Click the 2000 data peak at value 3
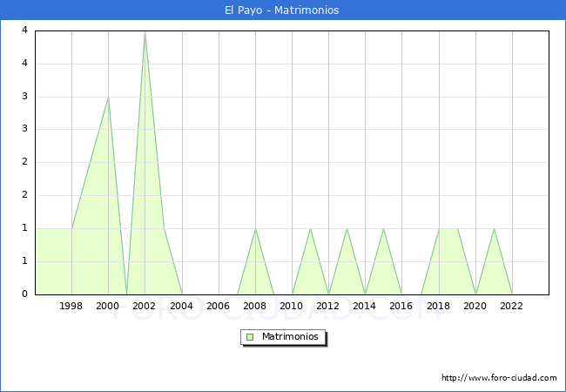Screen dimensions: 566x392 click(x=108, y=98)
